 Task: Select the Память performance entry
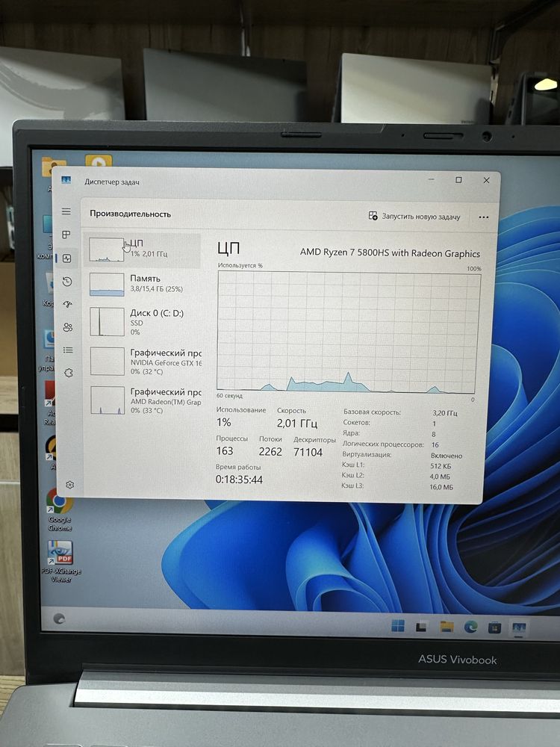[x=143, y=284]
